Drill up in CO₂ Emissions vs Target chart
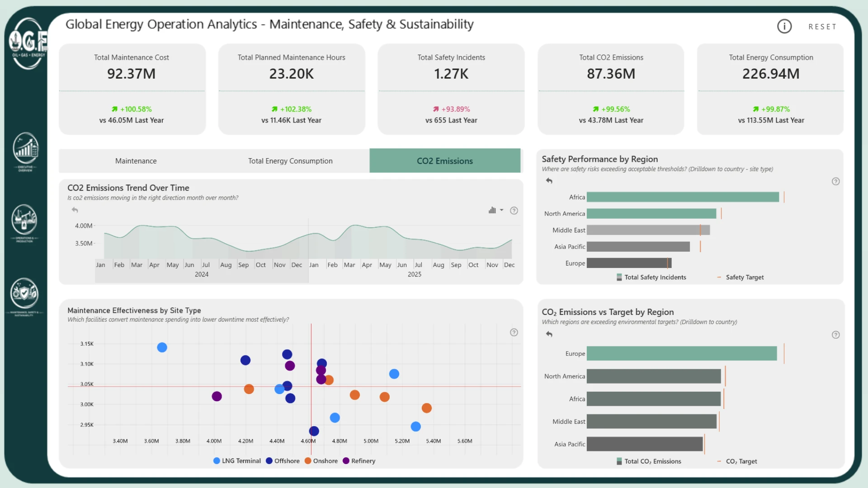868x488 pixels. [x=549, y=334]
